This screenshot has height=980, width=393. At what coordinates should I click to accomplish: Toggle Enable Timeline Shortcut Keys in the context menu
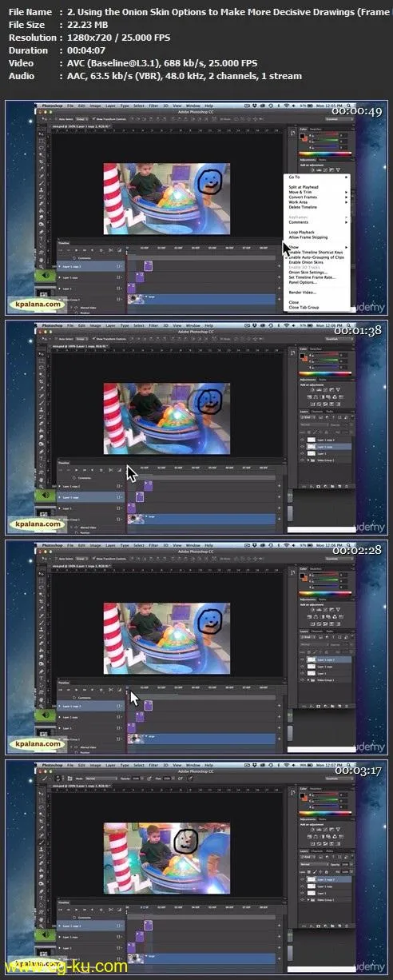[316, 252]
